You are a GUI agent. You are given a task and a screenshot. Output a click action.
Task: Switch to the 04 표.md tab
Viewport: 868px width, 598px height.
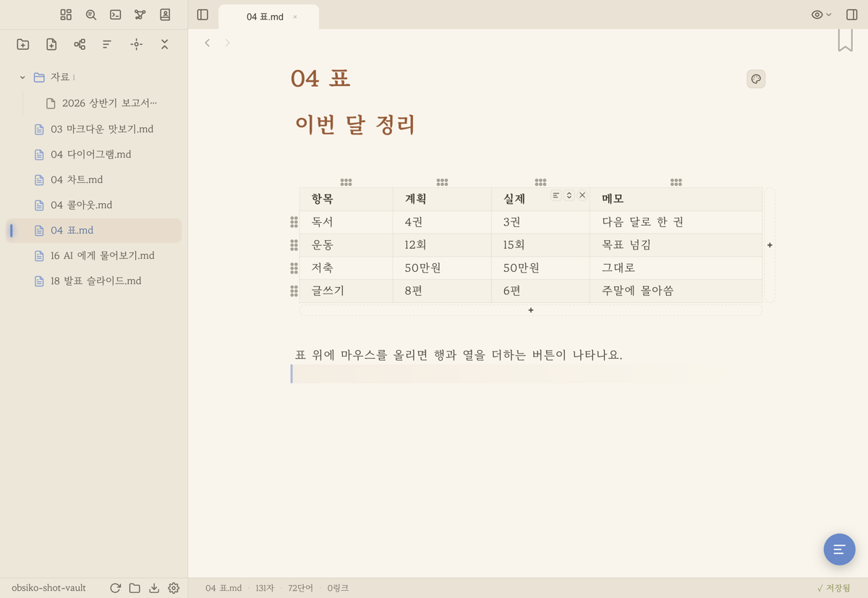pyautogui.click(x=265, y=17)
